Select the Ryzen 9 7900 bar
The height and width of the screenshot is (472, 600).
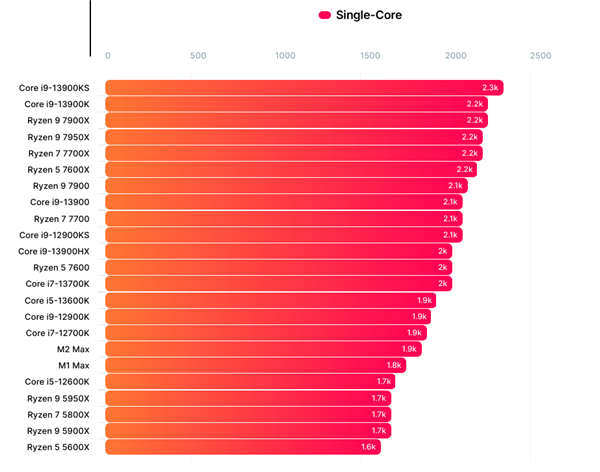(287, 186)
